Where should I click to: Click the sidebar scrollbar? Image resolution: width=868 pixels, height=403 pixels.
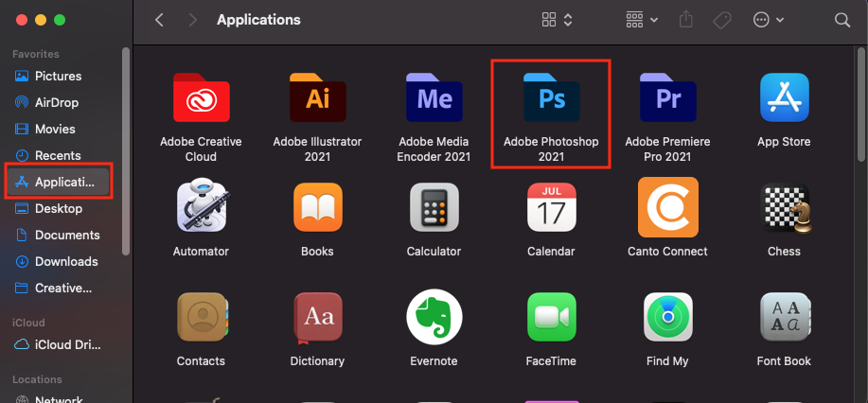(126, 150)
